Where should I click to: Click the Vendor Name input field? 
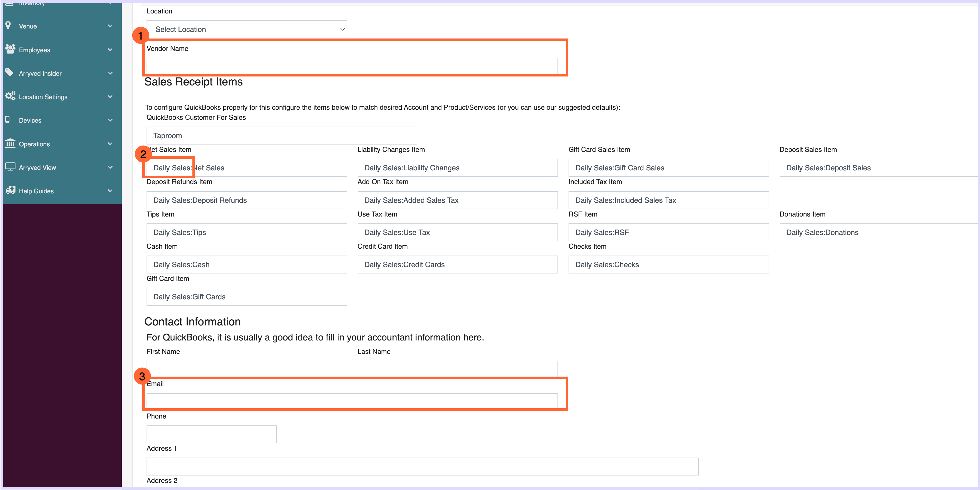pos(352,66)
